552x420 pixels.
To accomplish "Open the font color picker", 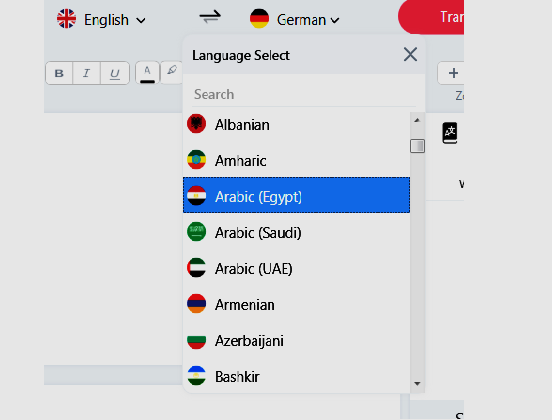I will click(x=148, y=73).
